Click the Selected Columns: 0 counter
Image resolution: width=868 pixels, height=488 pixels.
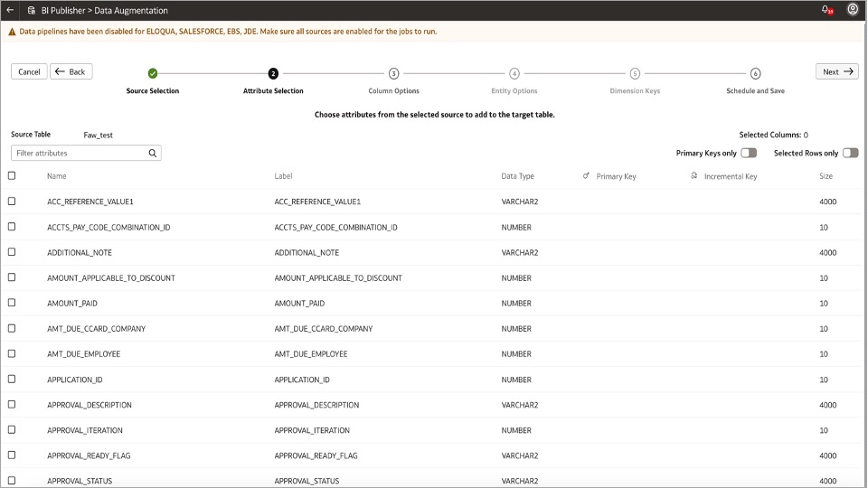click(773, 135)
